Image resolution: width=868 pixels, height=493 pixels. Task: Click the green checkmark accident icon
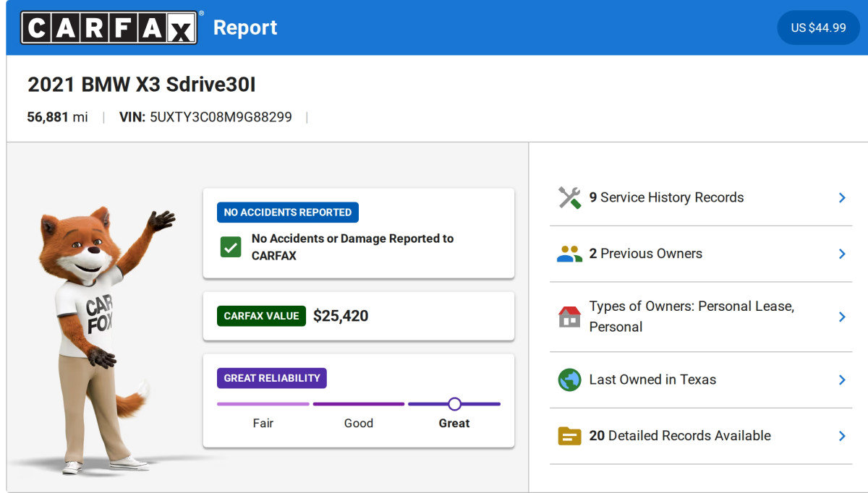tap(231, 247)
